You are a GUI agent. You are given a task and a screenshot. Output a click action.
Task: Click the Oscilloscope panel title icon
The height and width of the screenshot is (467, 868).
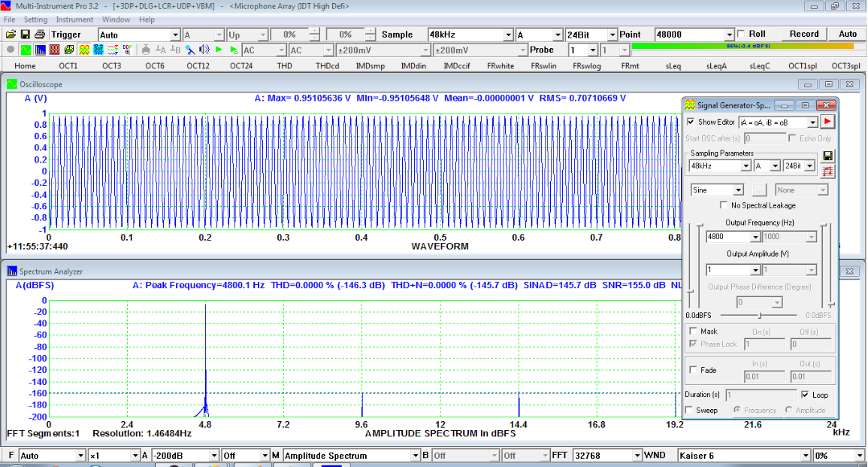click(11, 84)
